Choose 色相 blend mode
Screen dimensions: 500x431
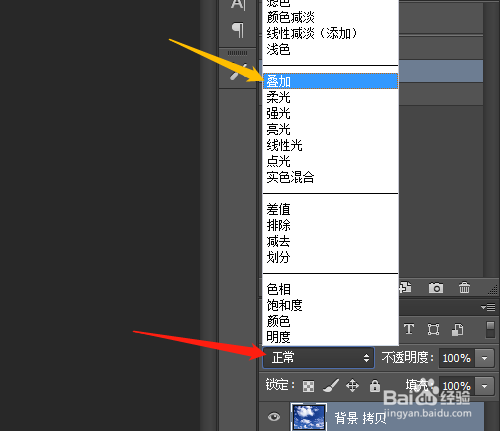pos(331,289)
